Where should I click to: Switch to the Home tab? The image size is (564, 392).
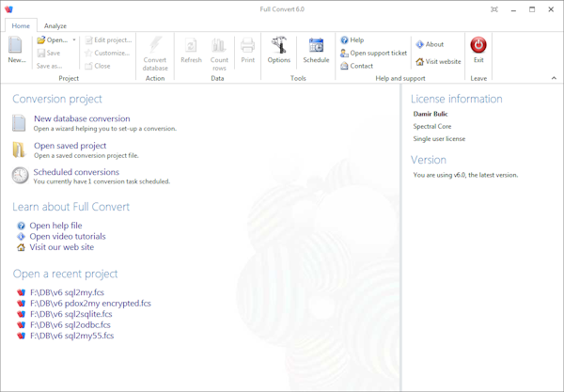click(x=21, y=26)
